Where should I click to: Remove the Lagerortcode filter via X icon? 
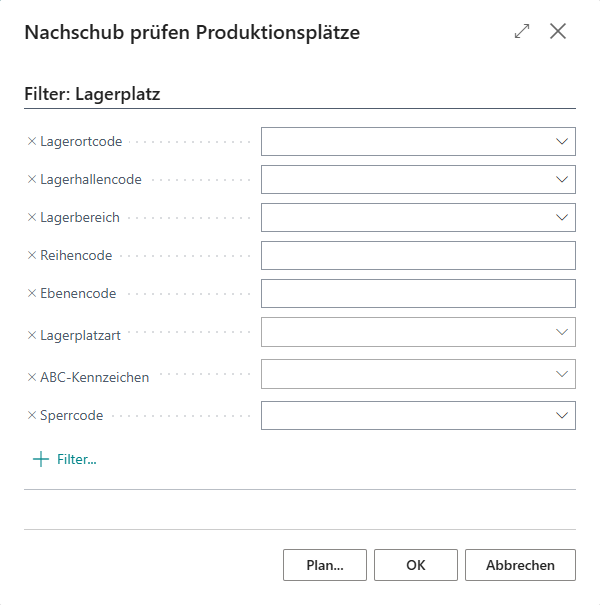[32, 142]
